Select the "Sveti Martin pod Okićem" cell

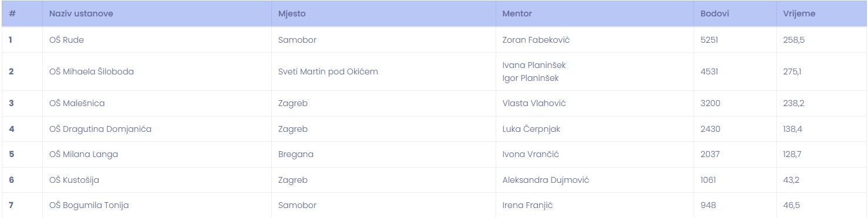coord(328,71)
